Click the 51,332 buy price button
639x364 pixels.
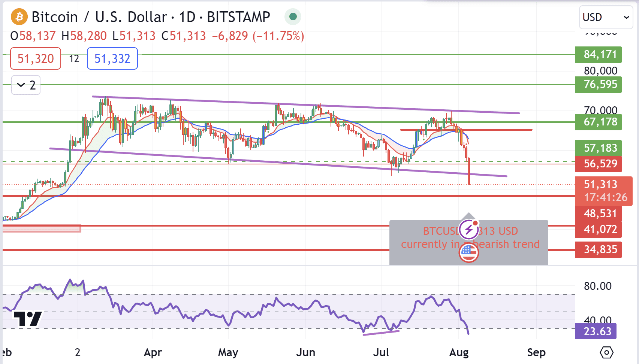tap(112, 58)
